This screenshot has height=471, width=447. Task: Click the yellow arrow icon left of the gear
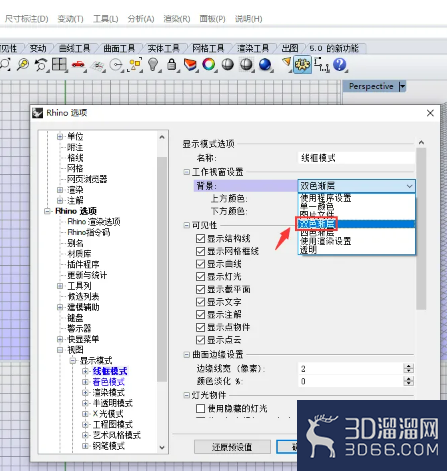pyautogui.click(x=286, y=63)
